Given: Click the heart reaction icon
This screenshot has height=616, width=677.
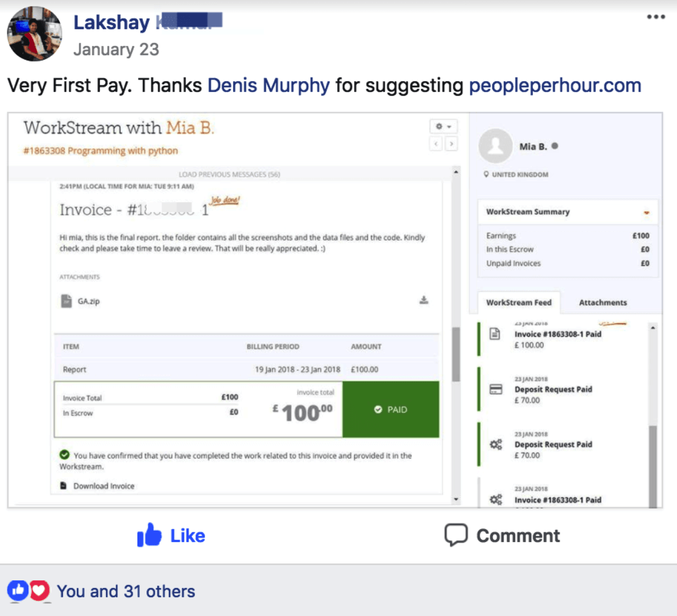Looking at the screenshot, I should pos(39,591).
